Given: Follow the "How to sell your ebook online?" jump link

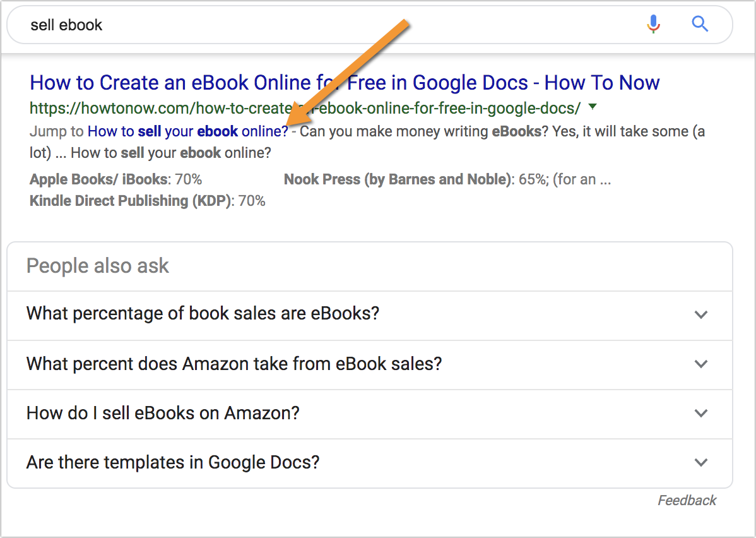Looking at the screenshot, I should click(187, 132).
